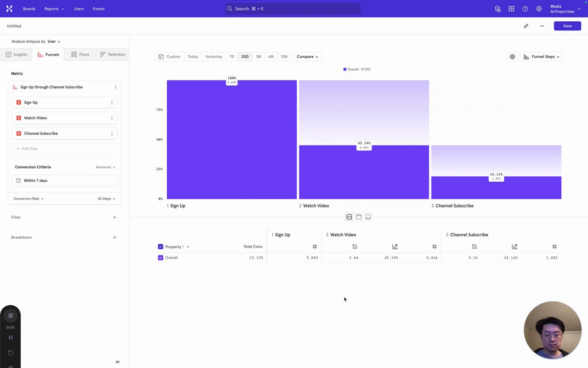Click the Watch Video converted bar
The width and height of the screenshot is (588, 368).
[x=364, y=172]
